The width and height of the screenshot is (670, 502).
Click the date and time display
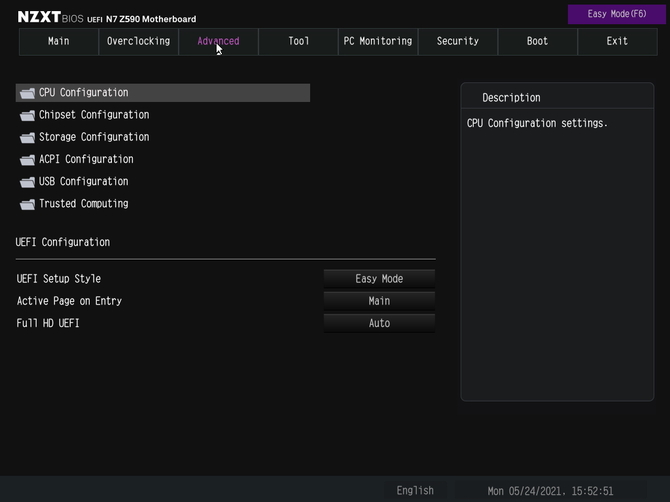point(550,491)
